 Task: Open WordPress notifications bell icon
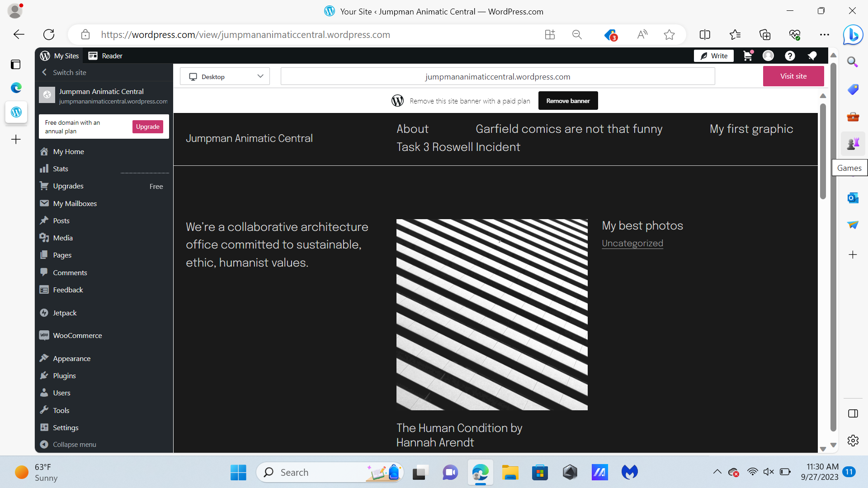(812, 56)
